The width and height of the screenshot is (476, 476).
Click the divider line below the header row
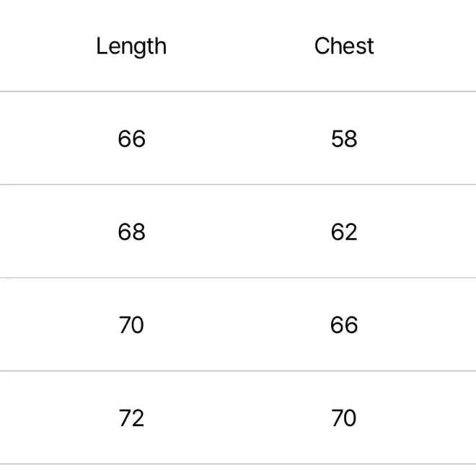(238, 92)
